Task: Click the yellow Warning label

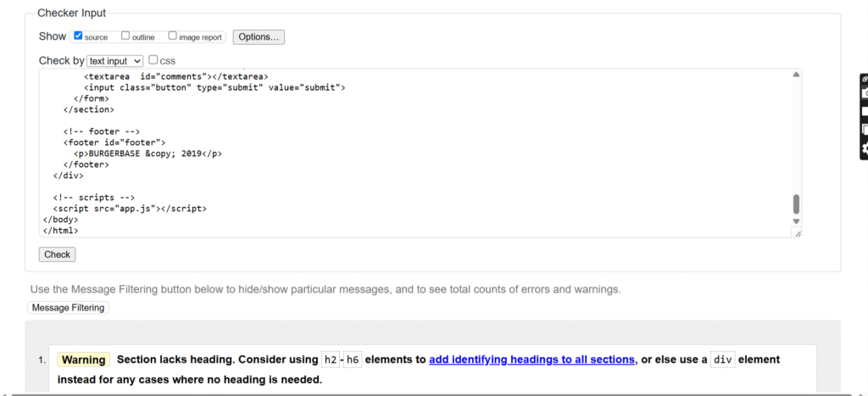Action: (83, 360)
